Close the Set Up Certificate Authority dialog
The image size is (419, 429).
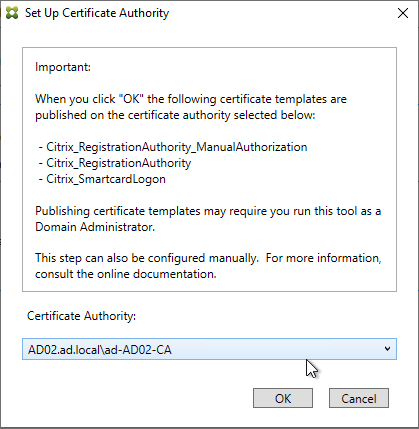click(x=403, y=13)
